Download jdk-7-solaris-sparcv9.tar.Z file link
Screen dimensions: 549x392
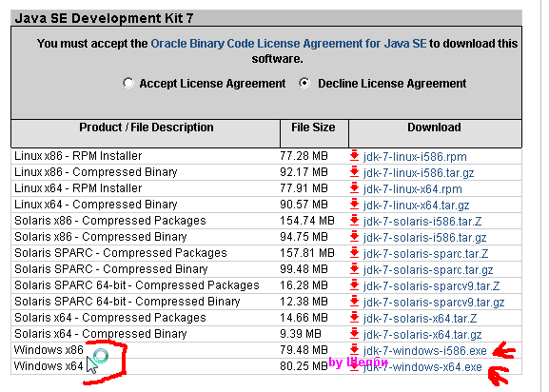tap(431, 286)
